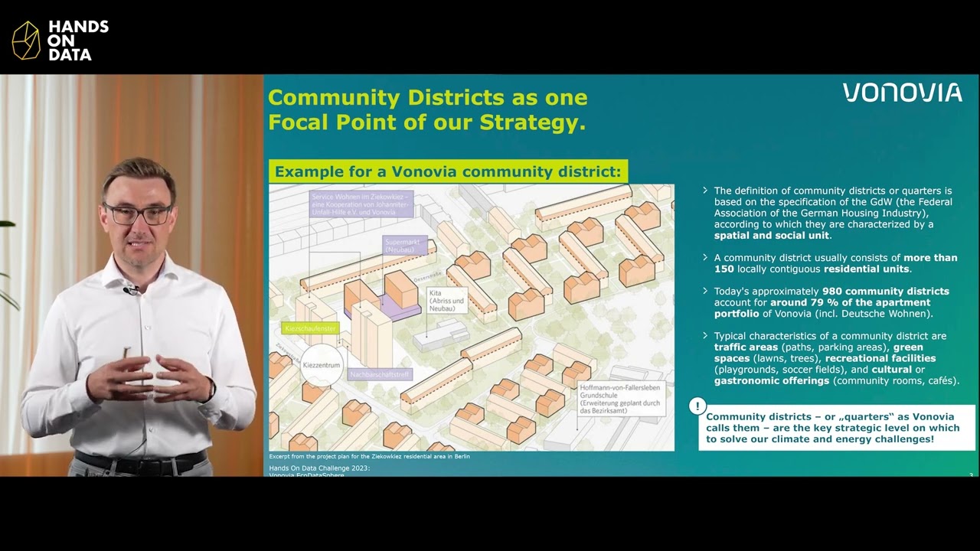Click the bold phrase "gastronomic offerings"
The width and height of the screenshot is (980, 551).
coord(772,380)
